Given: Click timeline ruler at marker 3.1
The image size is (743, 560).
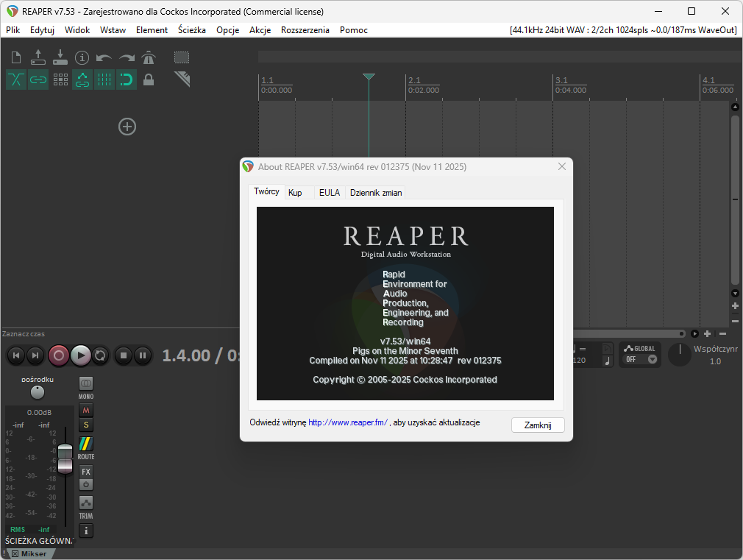Looking at the screenshot, I should [561, 80].
